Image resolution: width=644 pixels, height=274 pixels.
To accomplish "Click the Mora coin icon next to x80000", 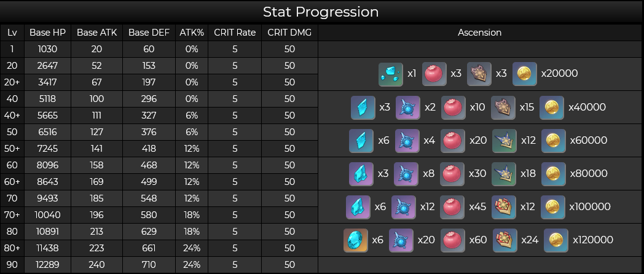I will pos(554,174).
